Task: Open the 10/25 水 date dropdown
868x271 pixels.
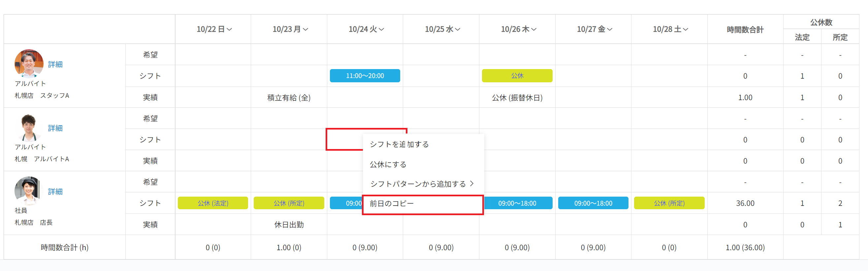Action: 442,29
